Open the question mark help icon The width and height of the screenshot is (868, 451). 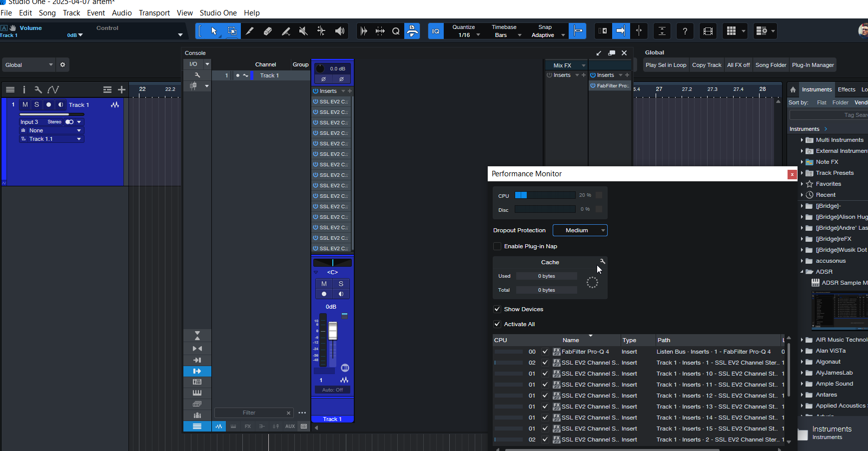tap(685, 31)
